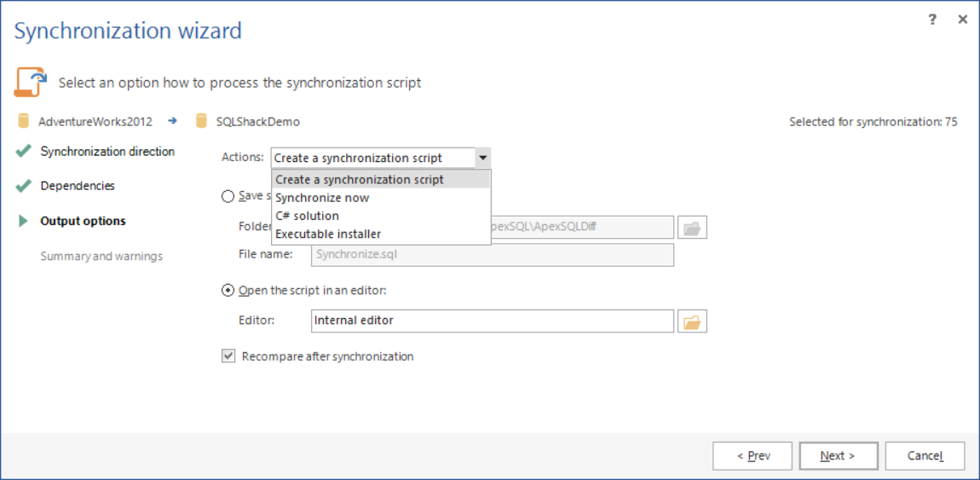Pick C# solution in the dropdown
This screenshot has width=980, height=480.
(307, 216)
